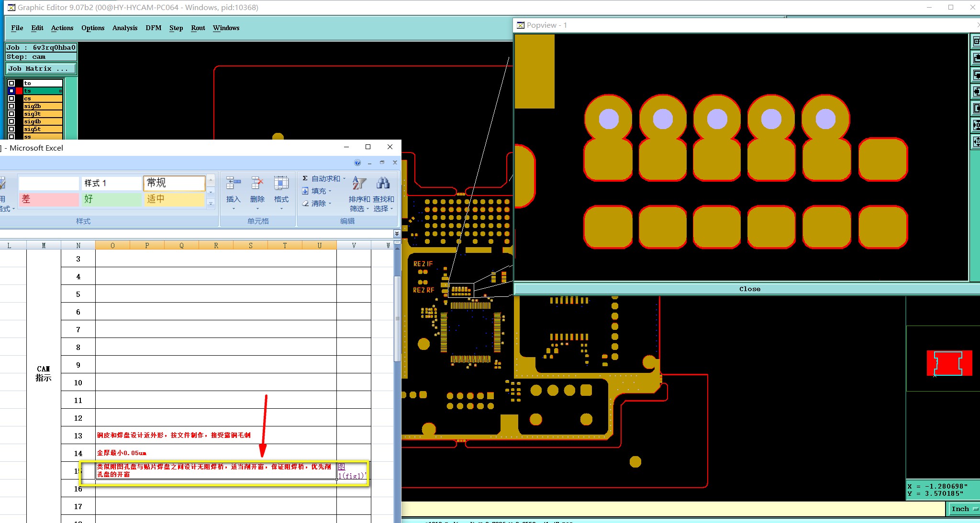Image resolution: width=980 pixels, height=523 pixels.
Task: Click the Job Matrix button
Action: tap(40, 69)
